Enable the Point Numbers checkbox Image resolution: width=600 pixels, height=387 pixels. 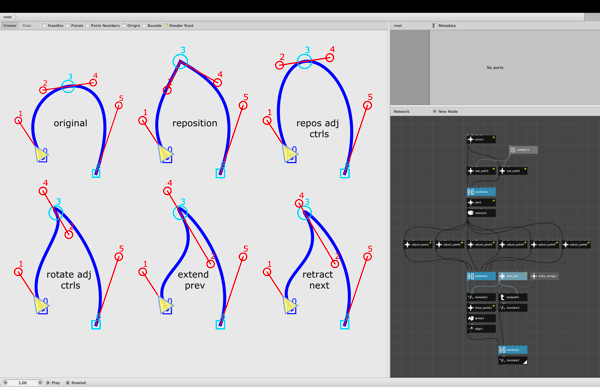tap(87, 26)
